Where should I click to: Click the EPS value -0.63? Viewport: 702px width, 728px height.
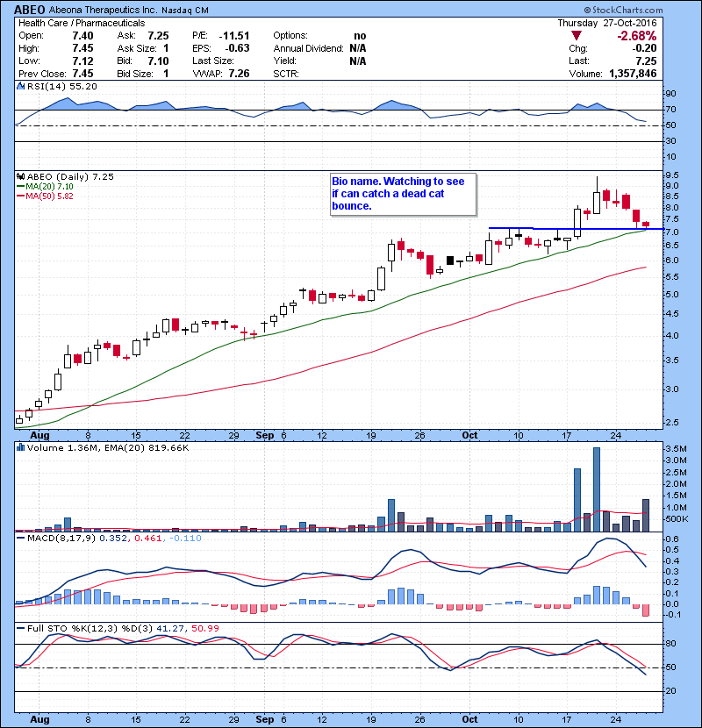[x=238, y=48]
